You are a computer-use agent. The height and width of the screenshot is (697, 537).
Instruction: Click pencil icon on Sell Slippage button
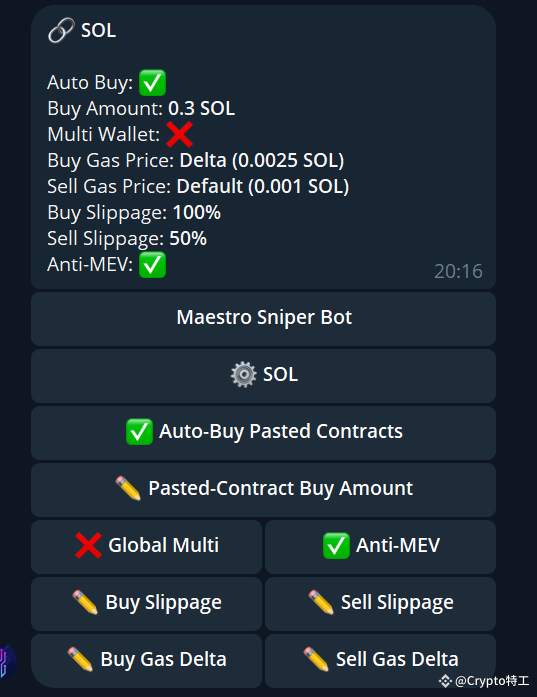[x=321, y=602]
